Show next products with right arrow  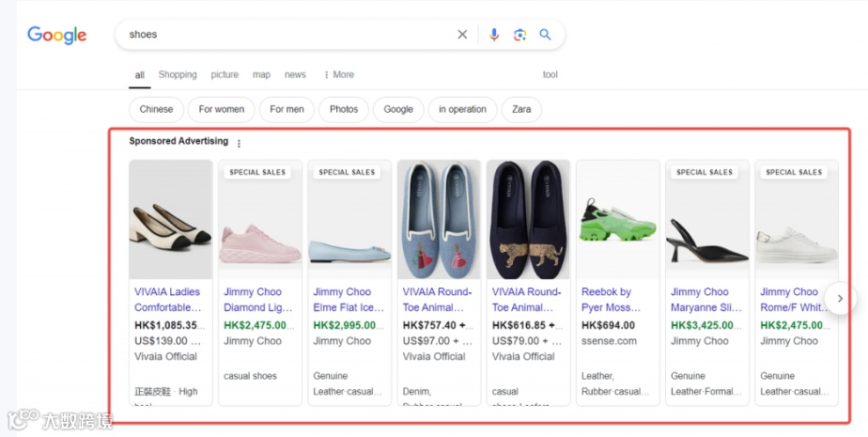coord(840,299)
